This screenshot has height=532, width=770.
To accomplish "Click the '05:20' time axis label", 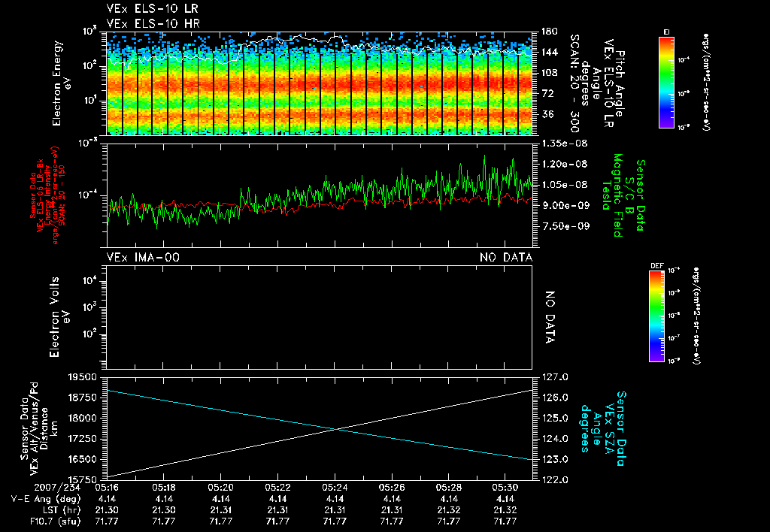I will [x=220, y=488].
